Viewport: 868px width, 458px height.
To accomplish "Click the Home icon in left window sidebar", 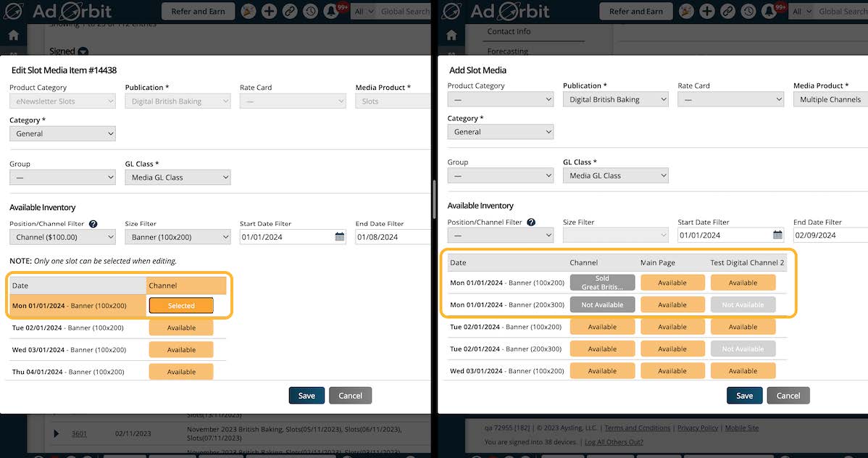I will [13, 36].
